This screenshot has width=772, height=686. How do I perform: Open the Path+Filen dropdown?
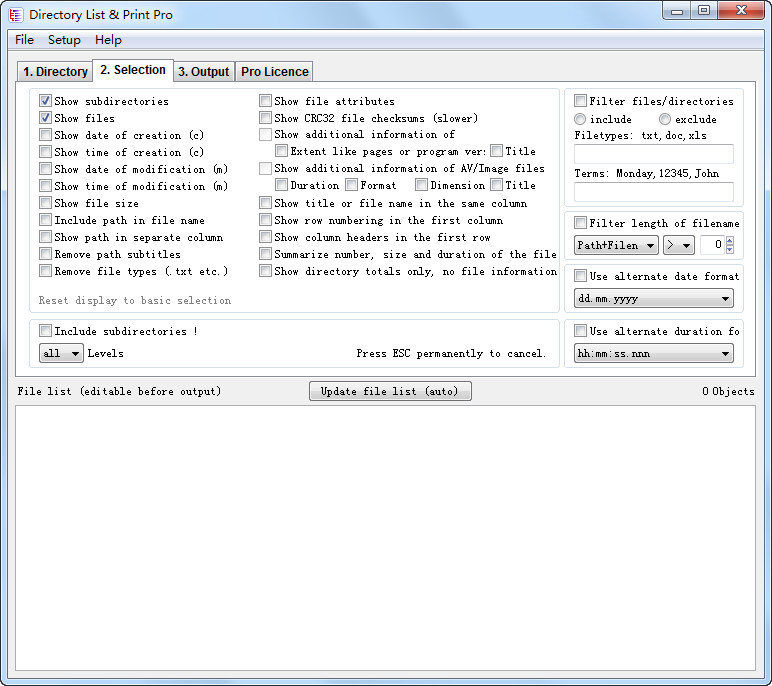coord(616,245)
